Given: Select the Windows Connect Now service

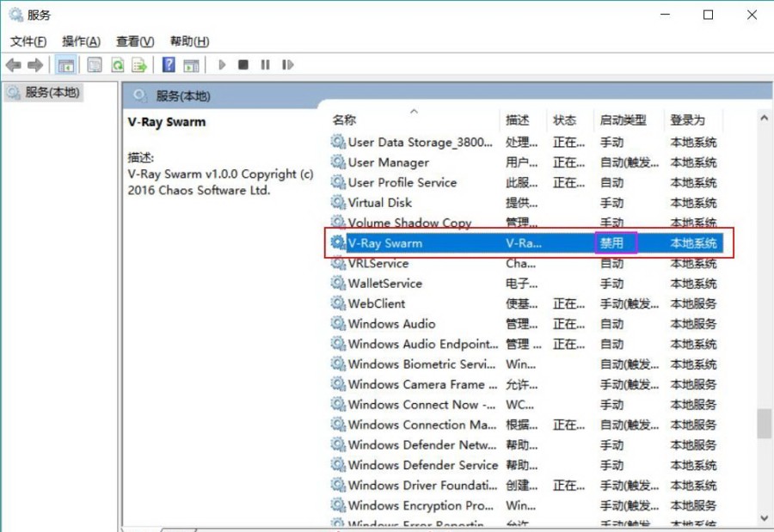Looking at the screenshot, I should click(526, 404).
